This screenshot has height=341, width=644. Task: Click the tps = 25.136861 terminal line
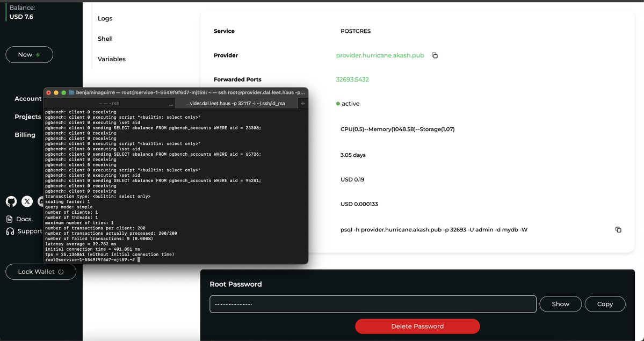tap(110, 255)
